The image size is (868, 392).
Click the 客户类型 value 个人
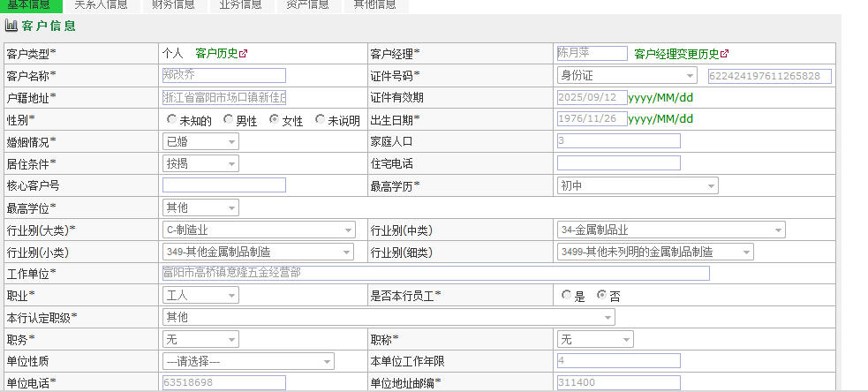coord(172,54)
